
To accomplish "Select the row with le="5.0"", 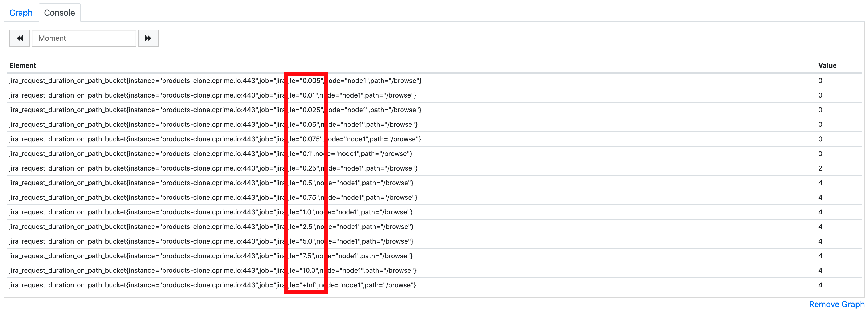I will pyautogui.click(x=434, y=241).
